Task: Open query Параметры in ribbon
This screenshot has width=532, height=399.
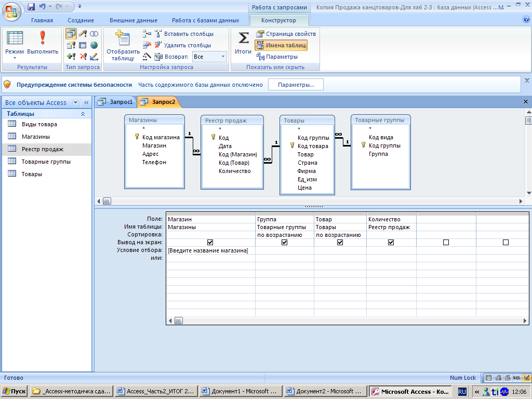Action: [277, 57]
